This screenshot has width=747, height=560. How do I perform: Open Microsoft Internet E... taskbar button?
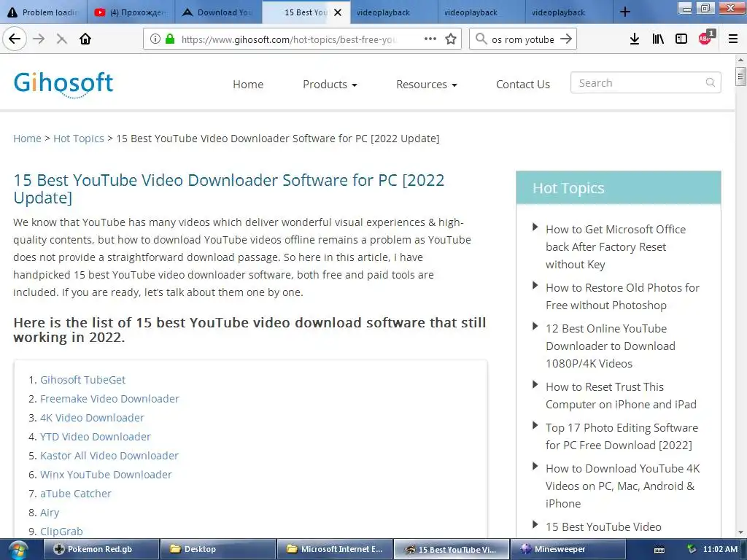point(335,550)
